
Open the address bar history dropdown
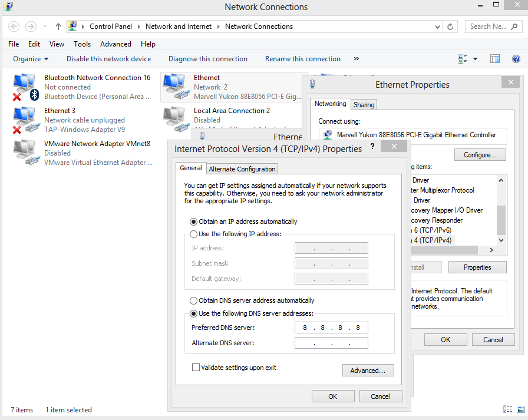pos(437,27)
